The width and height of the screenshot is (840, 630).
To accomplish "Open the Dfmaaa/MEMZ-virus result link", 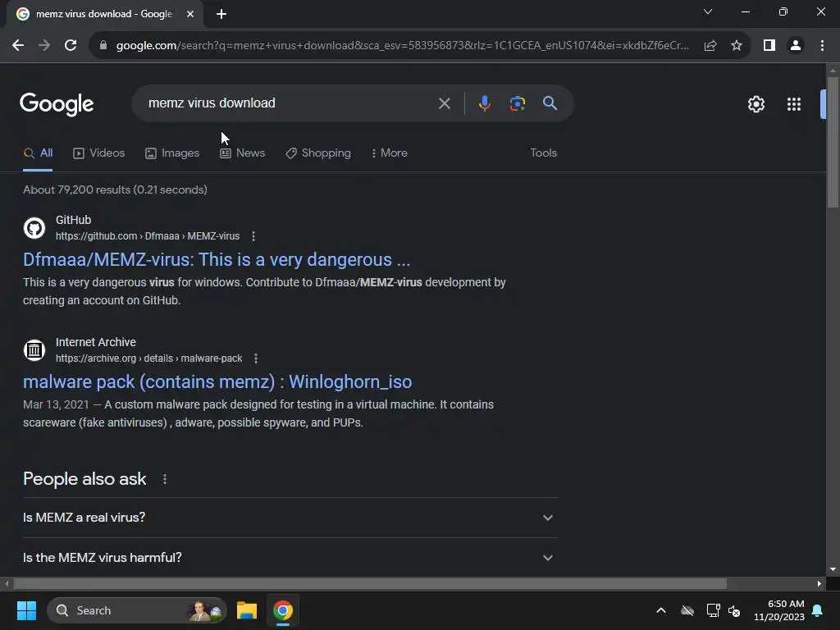I will click(217, 260).
